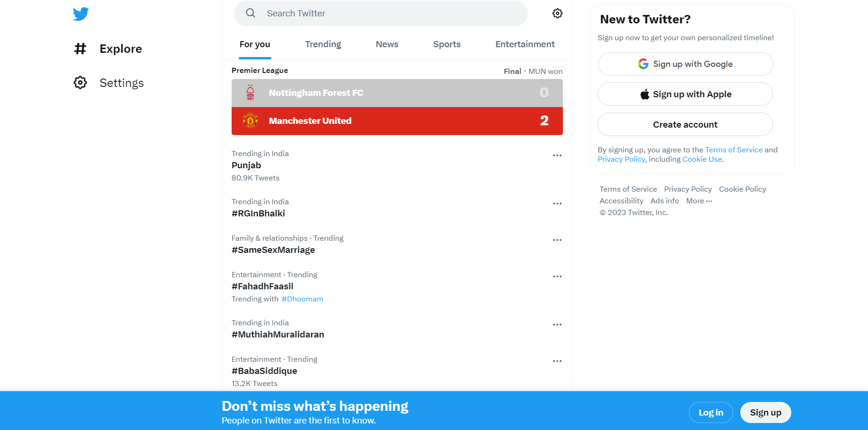Click the Create account button
Image resolution: width=868 pixels, height=430 pixels.
click(x=686, y=124)
